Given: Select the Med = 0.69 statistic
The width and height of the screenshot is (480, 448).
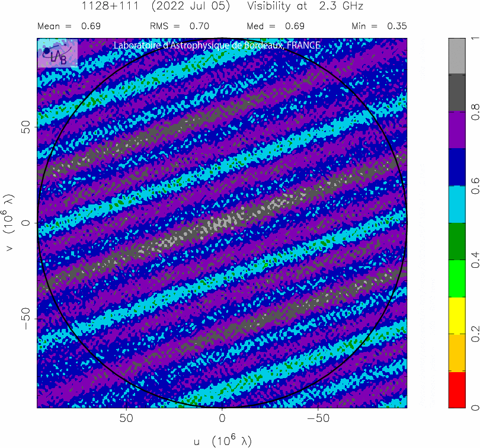Looking at the screenshot, I should click(275, 26).
